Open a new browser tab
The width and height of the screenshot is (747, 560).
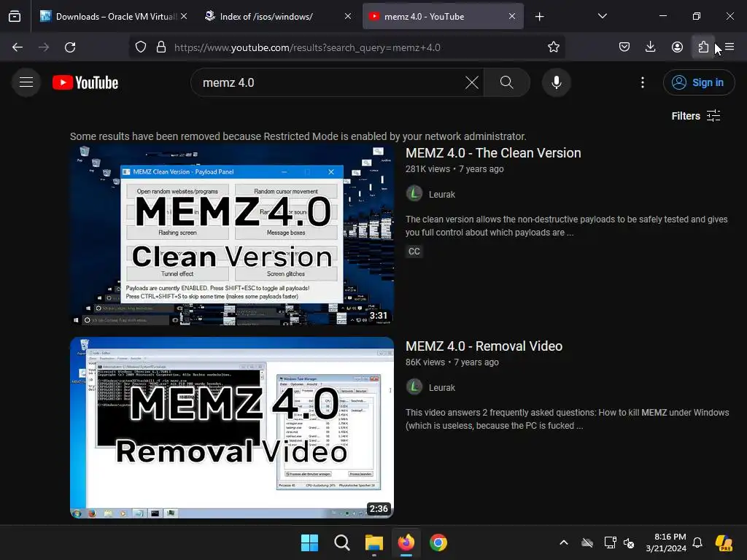539,17
